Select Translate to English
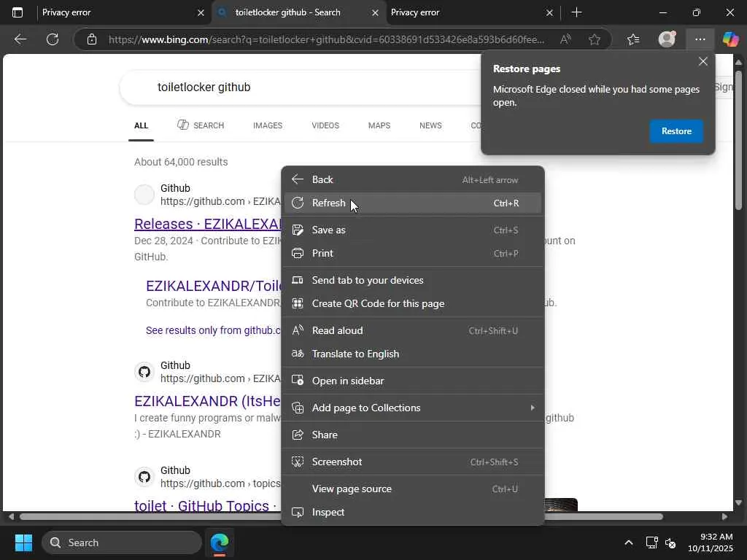Image resolution: width=747 pixels, height=560 pixels. tap(413, 354)
